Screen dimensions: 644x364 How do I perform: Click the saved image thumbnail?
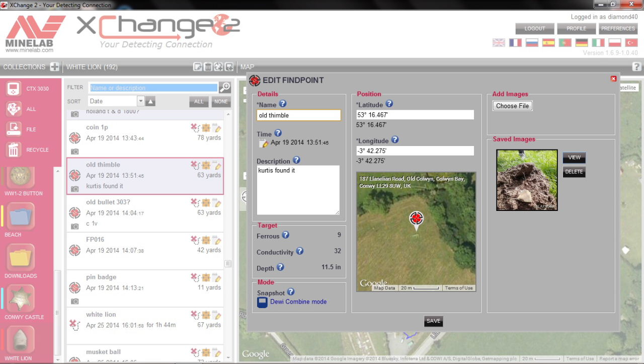pos(527,180)
